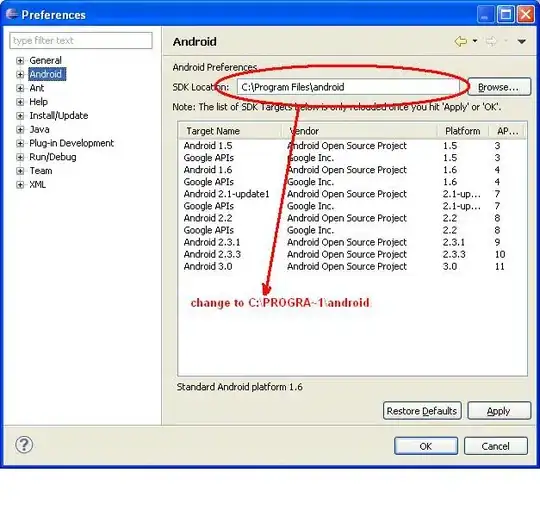The image size is (540, 529).
Task: Select the Android 2.3.3 target row
Action: coord(353,254)
